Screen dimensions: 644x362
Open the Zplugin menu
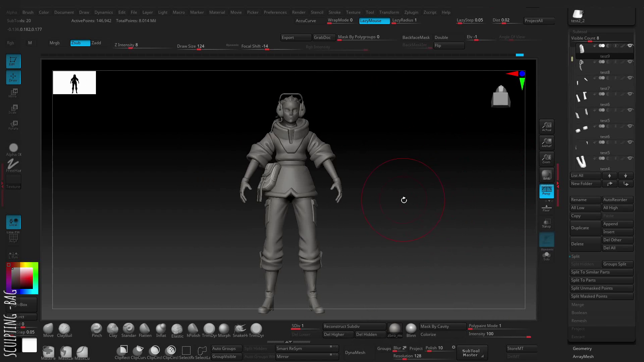click(412, 12)
